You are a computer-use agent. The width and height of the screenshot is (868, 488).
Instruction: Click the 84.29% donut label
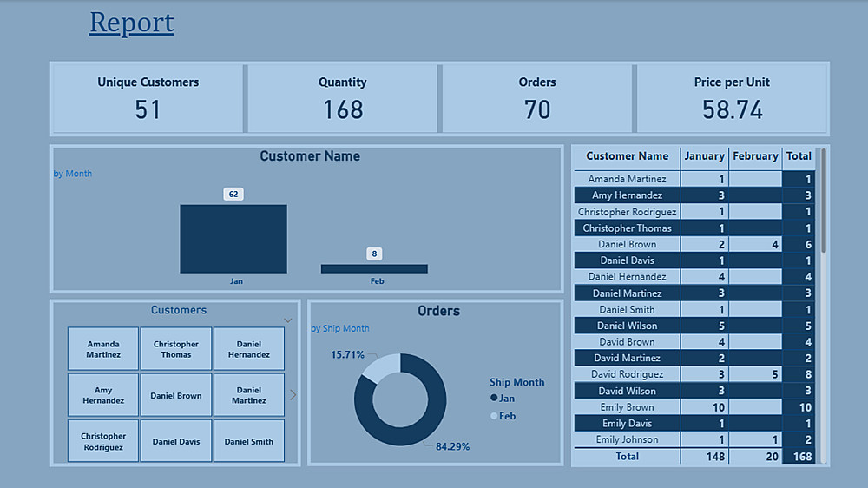(452, 446)
